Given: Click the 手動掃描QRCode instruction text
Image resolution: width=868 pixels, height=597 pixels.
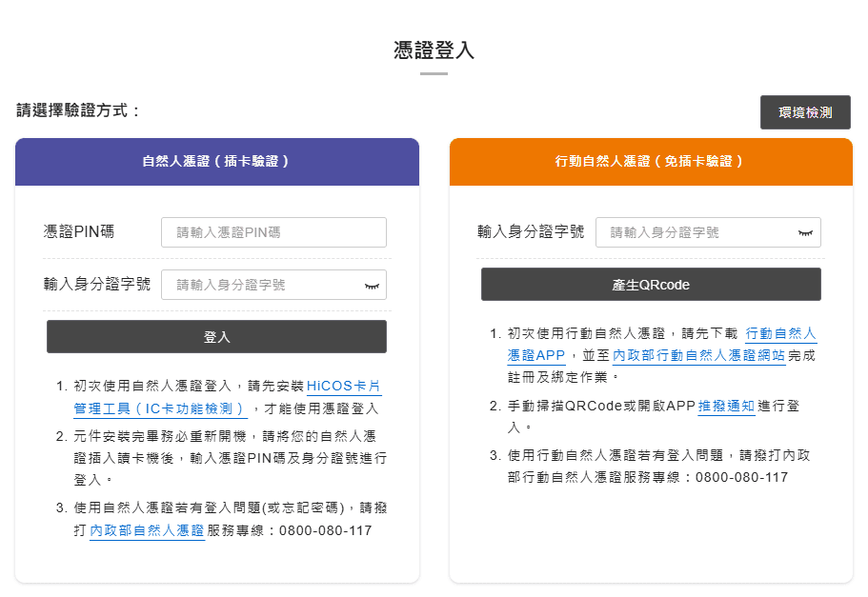Looking at the screenshot, I should coord(654,417).
